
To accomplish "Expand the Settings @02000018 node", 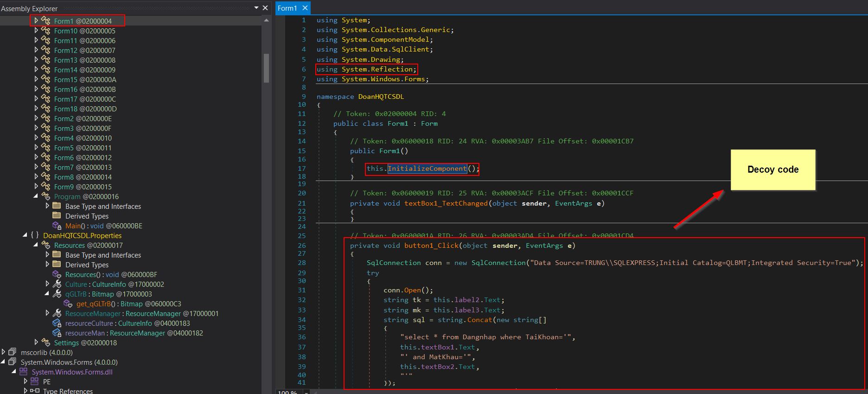I will pyautogui.click(x=36, y=342).
